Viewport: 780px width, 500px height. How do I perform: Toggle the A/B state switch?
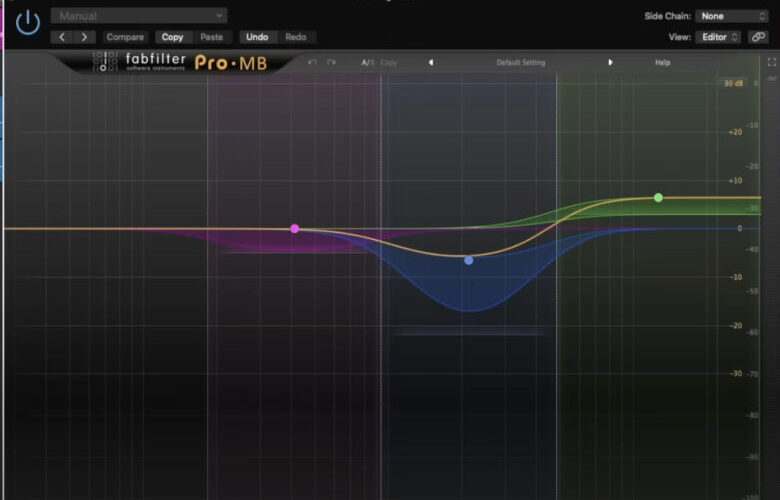coord(368,63)
